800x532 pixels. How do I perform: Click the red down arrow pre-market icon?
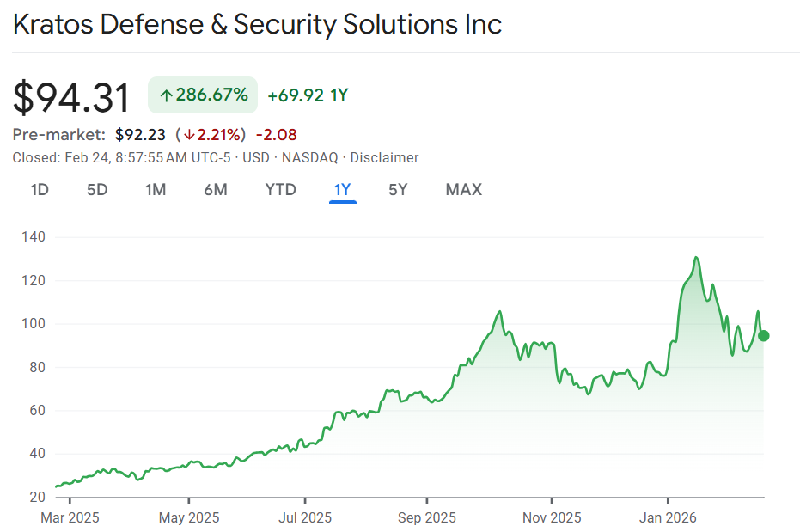pyautogui.click(x=189, y=135)
